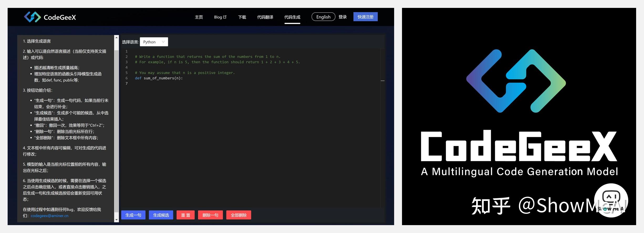644x233 pixels.
Task: Open the 主页 home menu item
Action: [x=199, y=17]
